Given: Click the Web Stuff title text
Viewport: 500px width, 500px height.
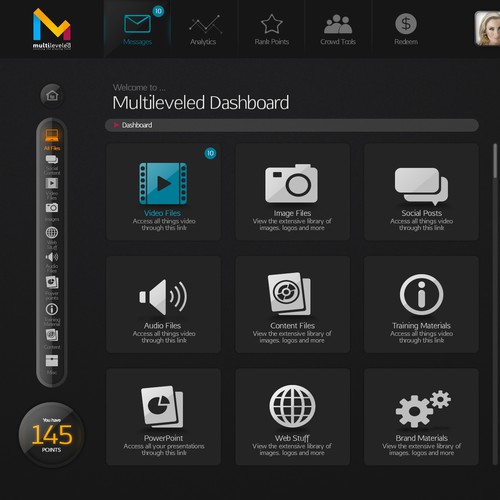Looking at the screenshot, I should coord(292,438).
